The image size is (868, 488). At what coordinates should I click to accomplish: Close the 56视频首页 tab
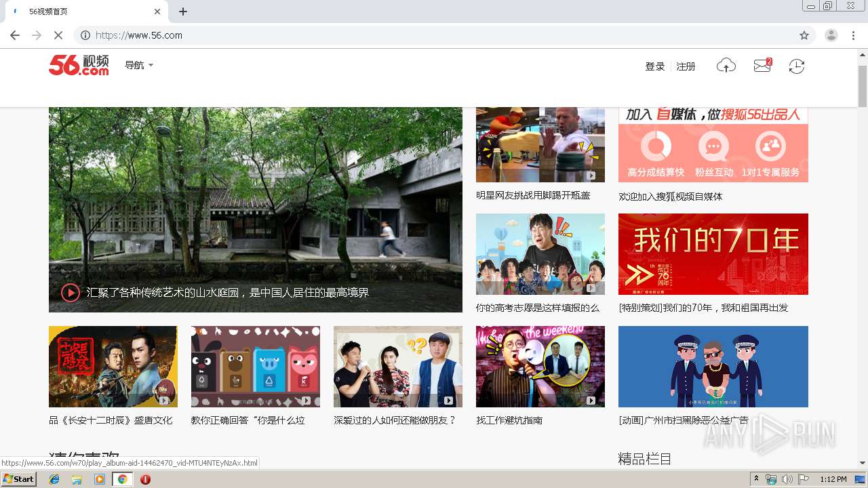157,12
